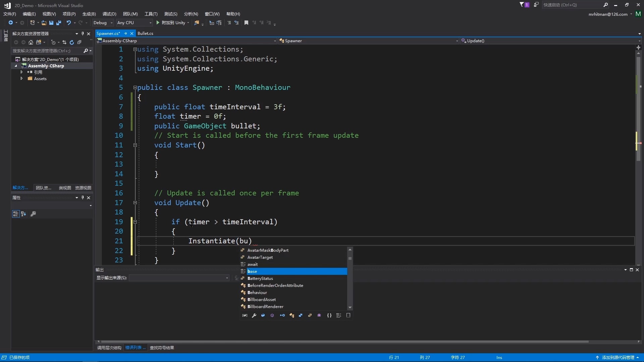Toggle IntelliSense classes filter
Image resolution: width=644 pixels, height=362 pixels.
point(292,315)
